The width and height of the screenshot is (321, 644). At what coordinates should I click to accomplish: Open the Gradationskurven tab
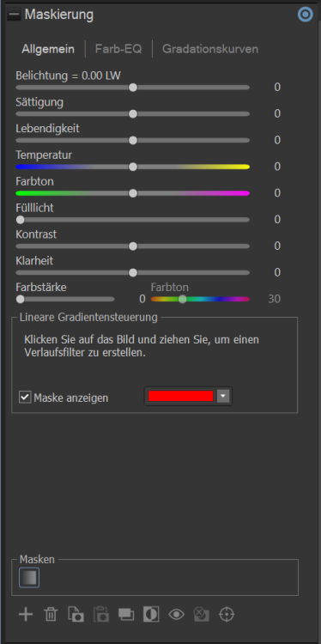pos(210,49)
